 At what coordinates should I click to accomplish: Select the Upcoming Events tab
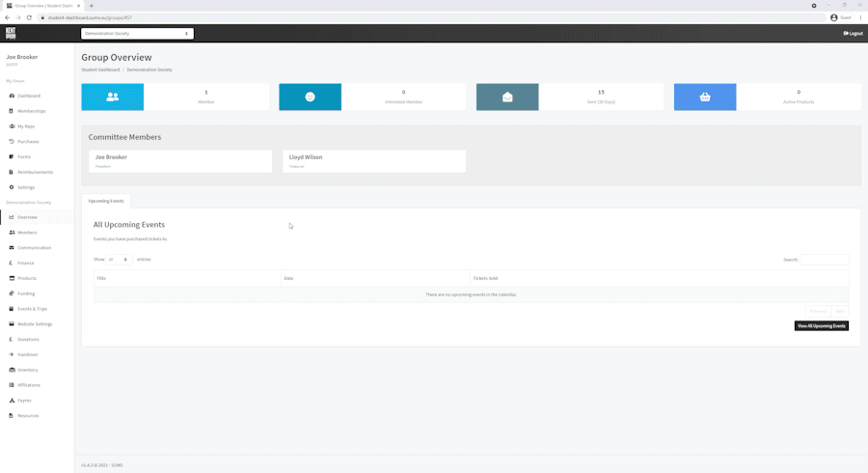pyautogui.click(x=106, y=201)
